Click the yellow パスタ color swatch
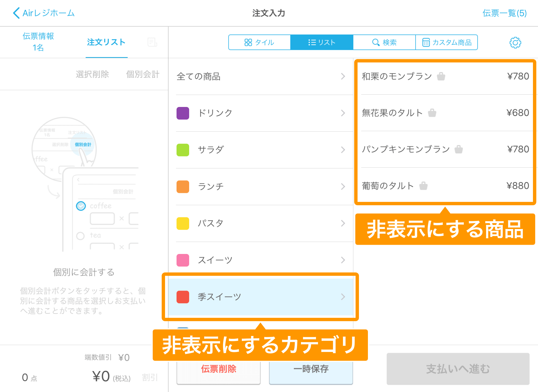Screen dimensions: 538x392 [x=183, y=223]
